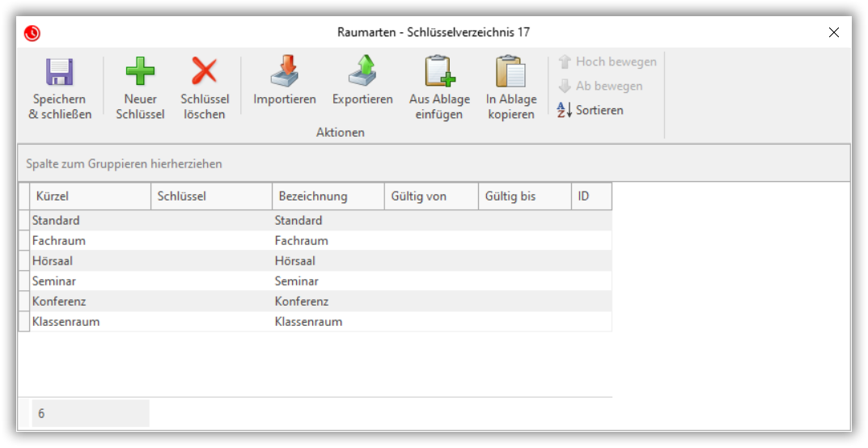
Task: Select the Klassenraum cell in Kürzel column
Action: point(91,321)
